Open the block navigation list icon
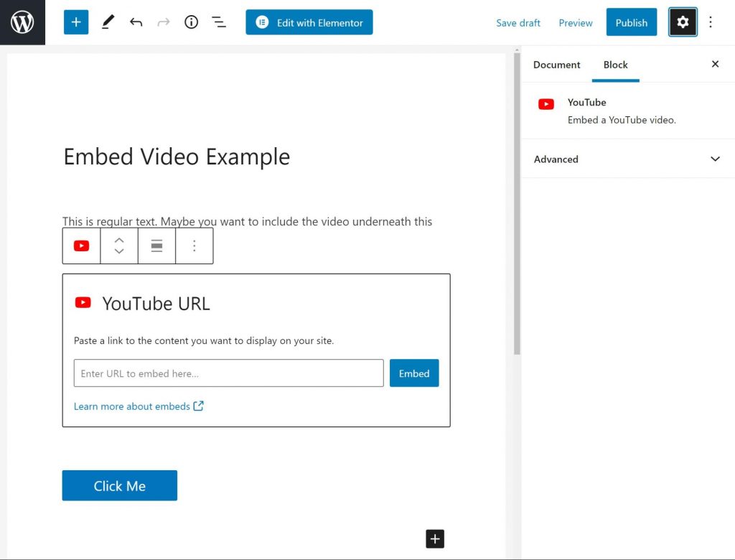 tap(219, 22)
